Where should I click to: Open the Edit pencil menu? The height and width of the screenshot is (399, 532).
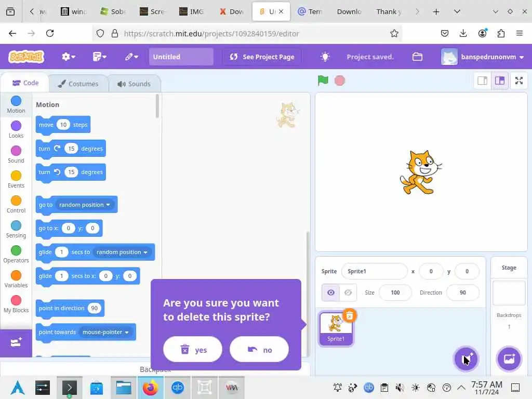131,57
